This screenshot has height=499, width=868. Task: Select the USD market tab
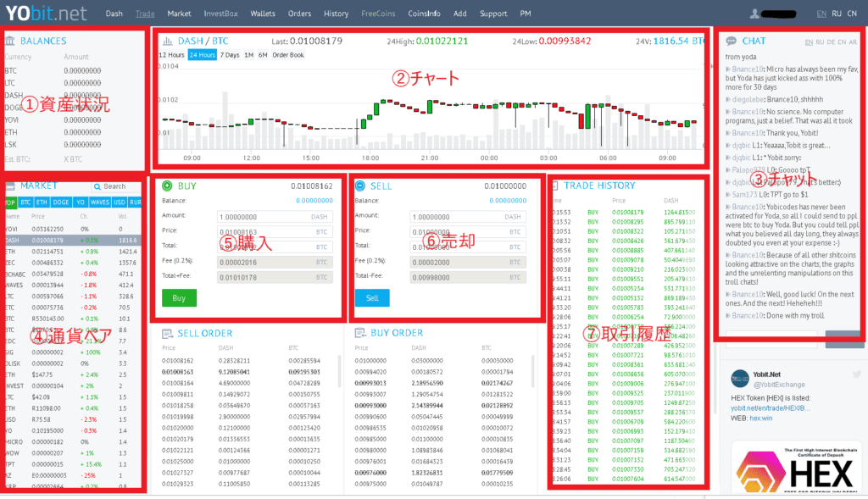[120, 202]
